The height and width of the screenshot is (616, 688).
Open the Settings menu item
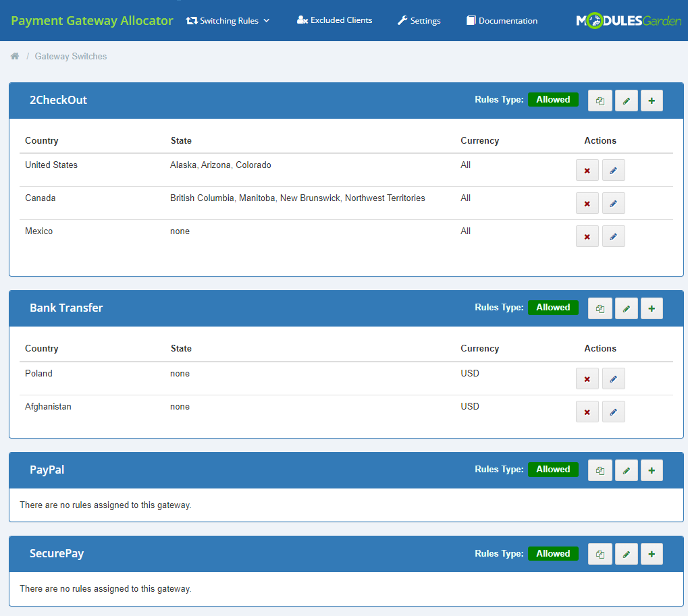[419, 21]
